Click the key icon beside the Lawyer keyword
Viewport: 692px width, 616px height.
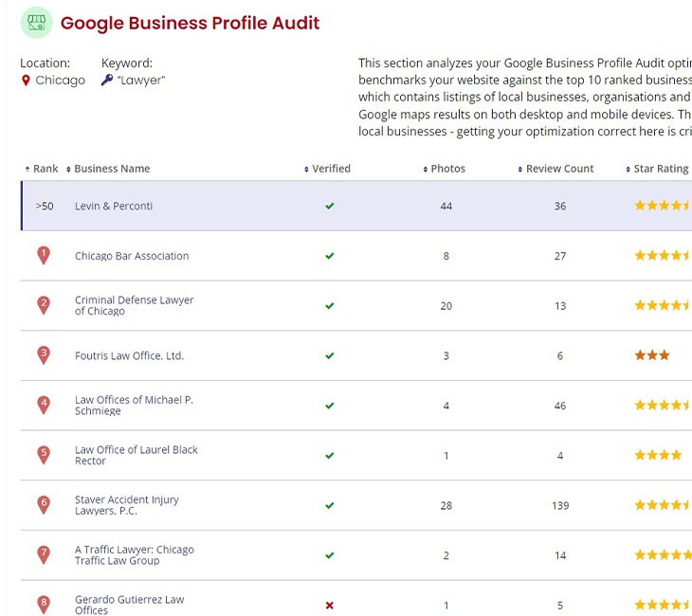point(107,81)
